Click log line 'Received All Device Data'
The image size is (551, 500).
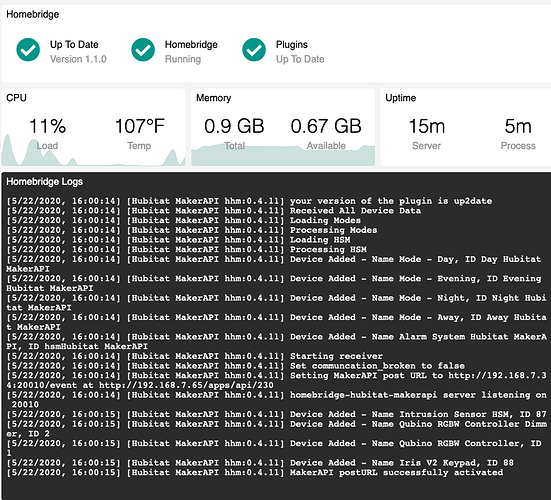(x=214, y=210)
